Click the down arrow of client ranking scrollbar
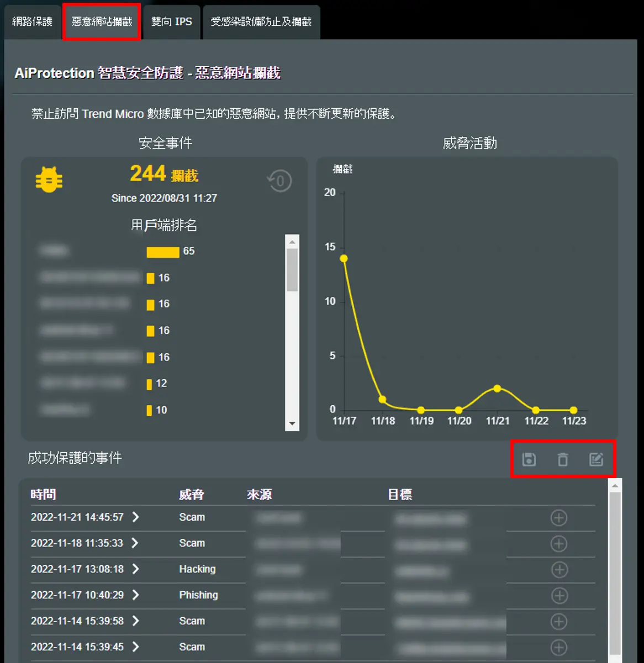644x663 pixels. [292, 424]
